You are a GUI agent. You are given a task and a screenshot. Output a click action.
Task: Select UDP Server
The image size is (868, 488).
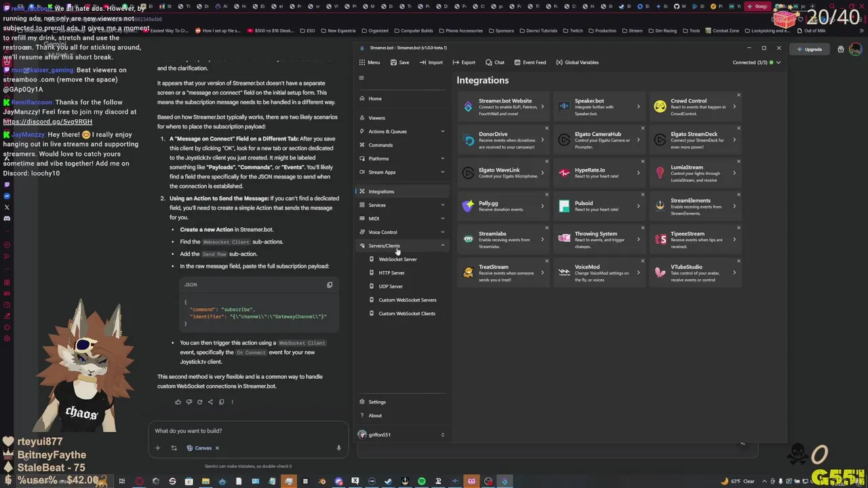(391, 286)
